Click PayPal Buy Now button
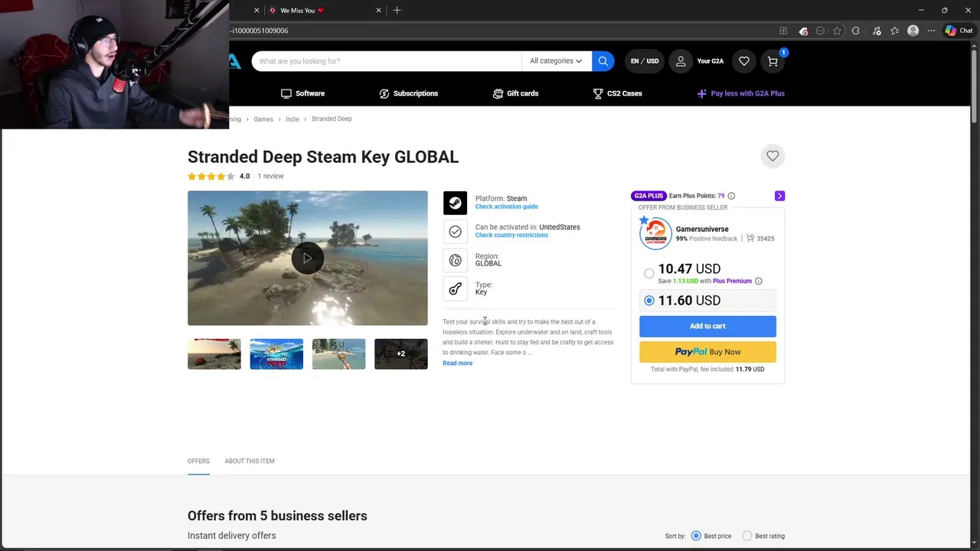The image size is (980, 551). click(707, 352)
